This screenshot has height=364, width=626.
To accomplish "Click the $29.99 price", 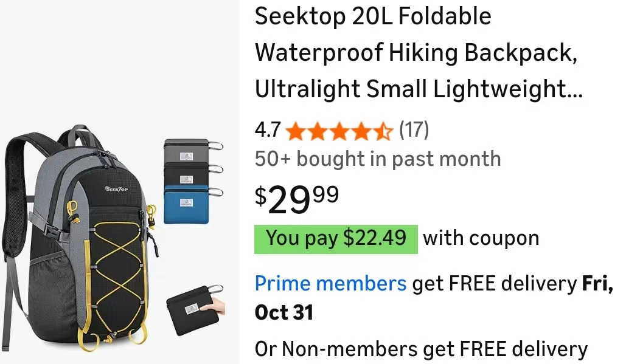I will click(297, 198).
